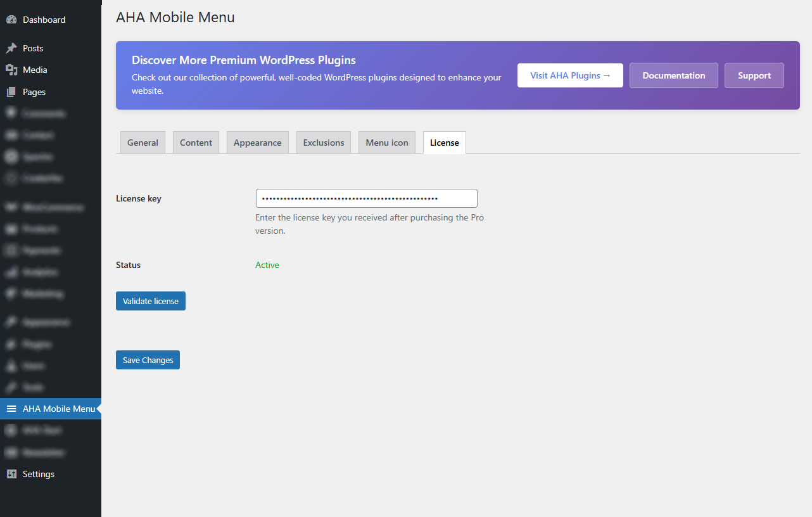
Task: Open the Content tab
Action: tap(196, 143)
